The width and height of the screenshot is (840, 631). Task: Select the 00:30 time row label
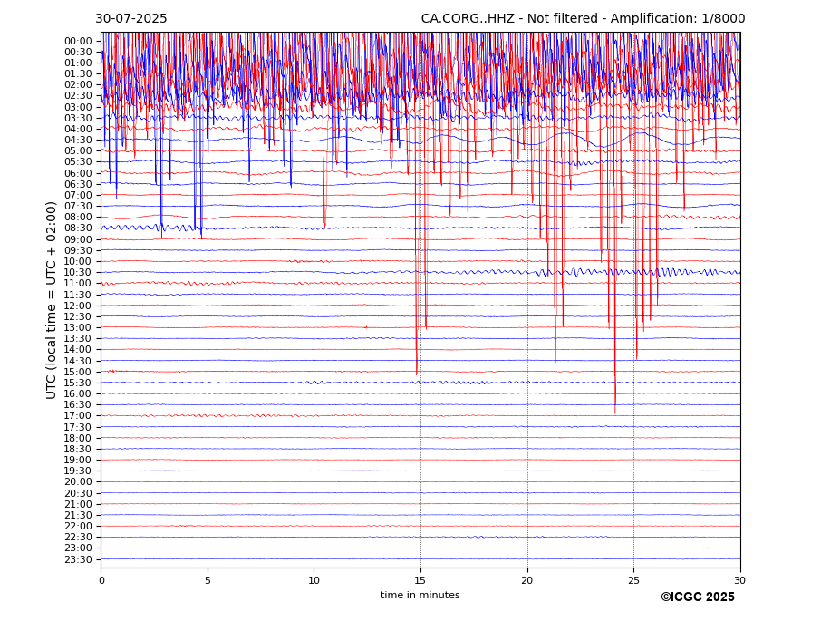(78, 52)
